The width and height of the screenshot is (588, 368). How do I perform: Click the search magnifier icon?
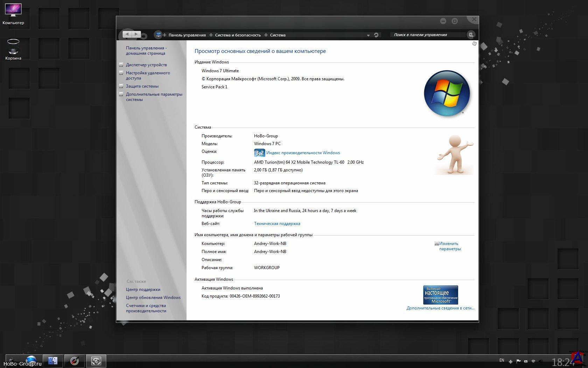click(471, 35)
